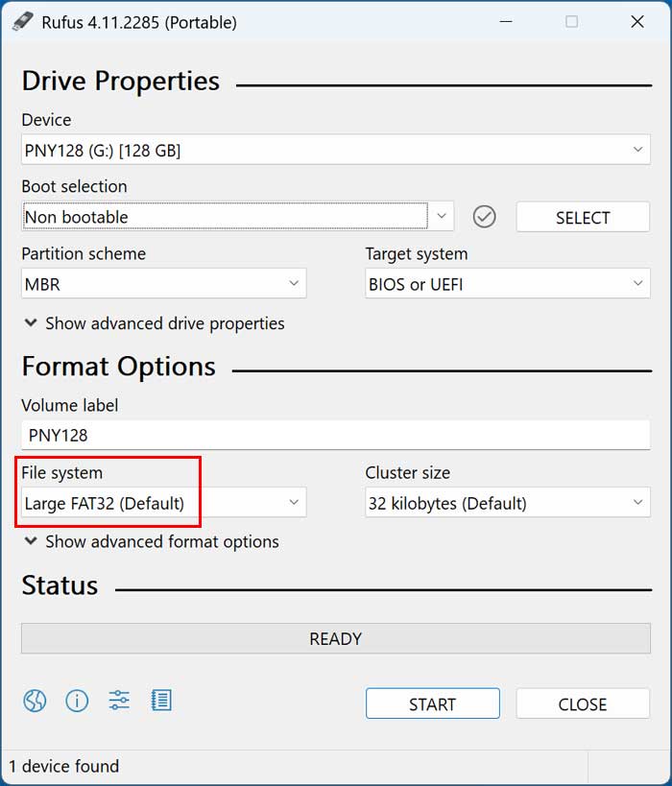The width and height of the screenshot is (672, 786).
Task: View Rufus version info via the info icon
Action: [x=77, y=701]
